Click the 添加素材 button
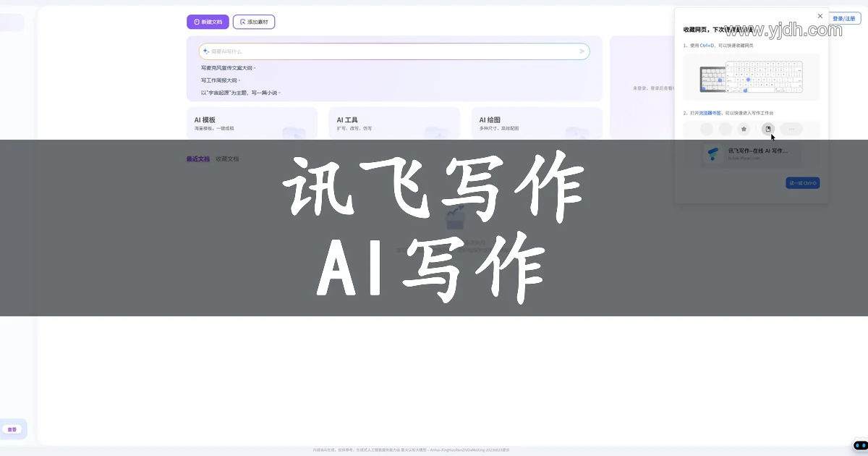 (x=254, y=22)
